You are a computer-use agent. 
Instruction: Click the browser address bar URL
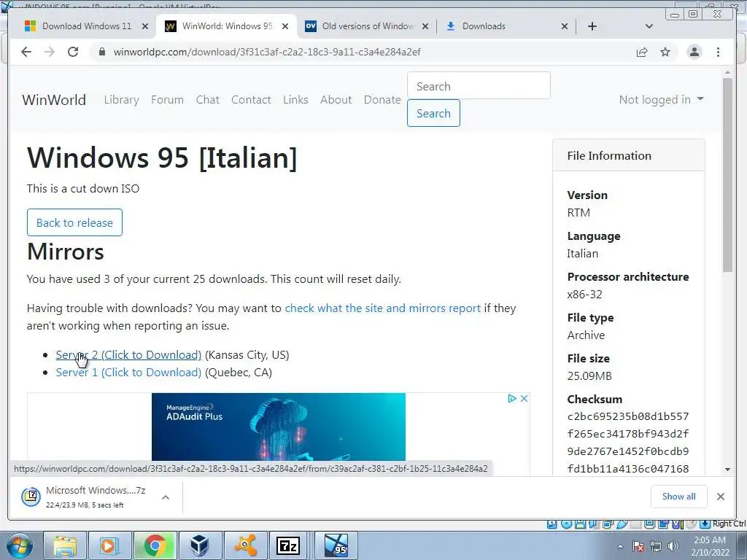pyautogui.click(x=267, y=52)
